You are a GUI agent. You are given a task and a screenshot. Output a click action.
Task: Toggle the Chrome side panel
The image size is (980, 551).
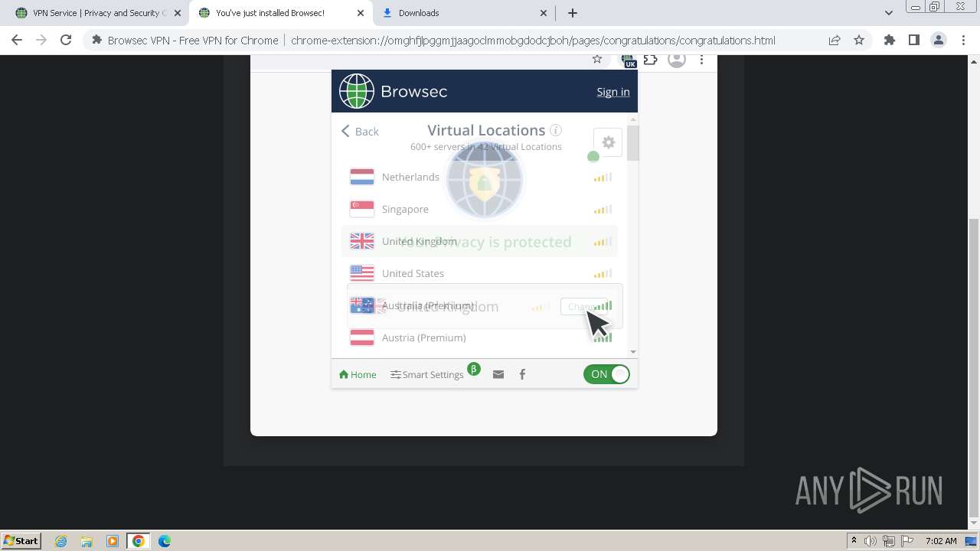coord(913,41)
